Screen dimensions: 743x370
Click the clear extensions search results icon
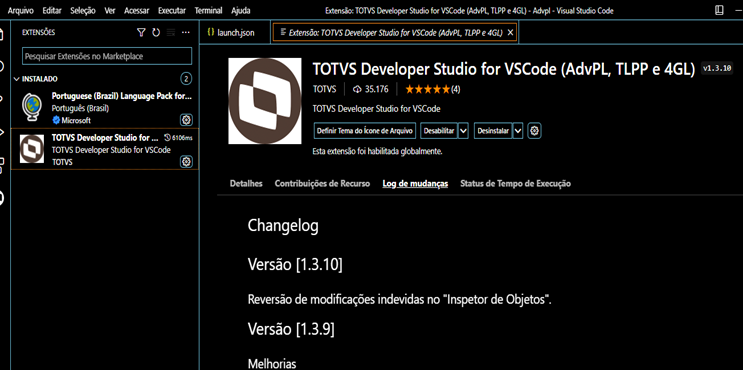click(171, 32)
